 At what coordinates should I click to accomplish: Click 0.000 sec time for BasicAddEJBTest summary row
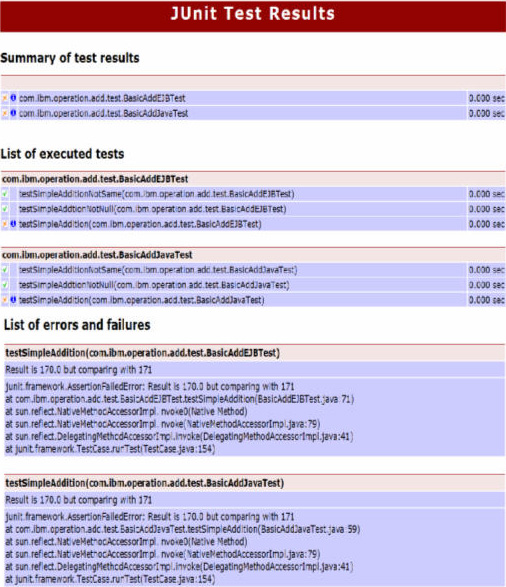[x=487, y=98]
